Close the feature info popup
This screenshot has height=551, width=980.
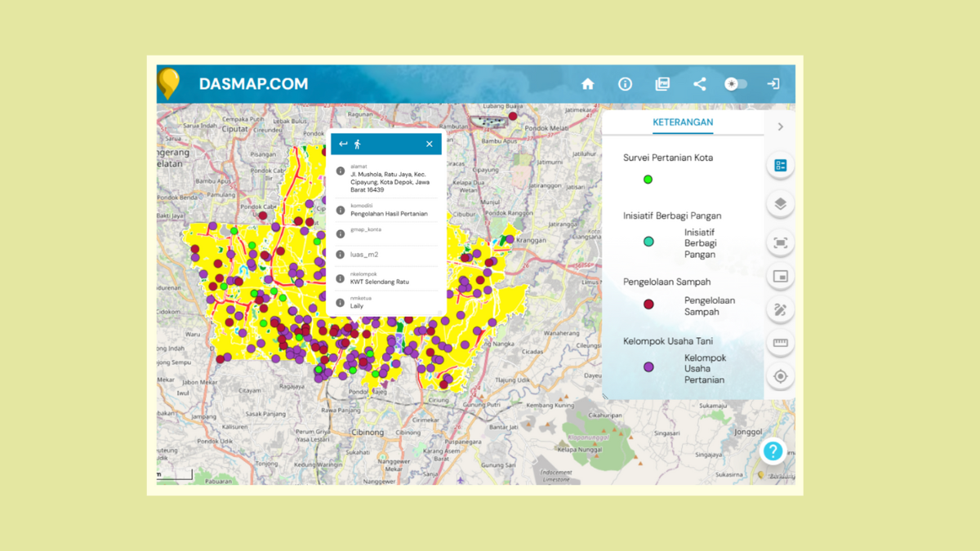point(430,144)
